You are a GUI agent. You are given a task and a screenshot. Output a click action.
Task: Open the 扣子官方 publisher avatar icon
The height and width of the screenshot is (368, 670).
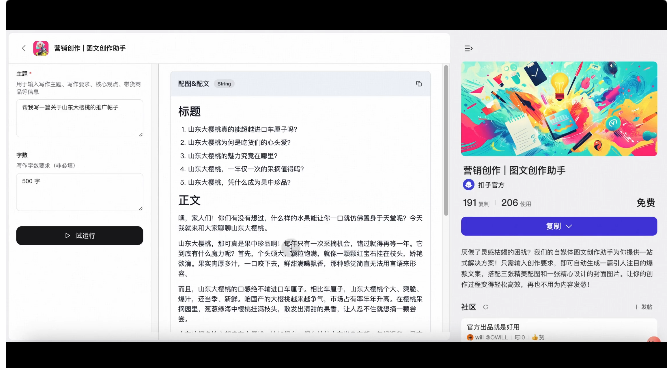point(468,185)
